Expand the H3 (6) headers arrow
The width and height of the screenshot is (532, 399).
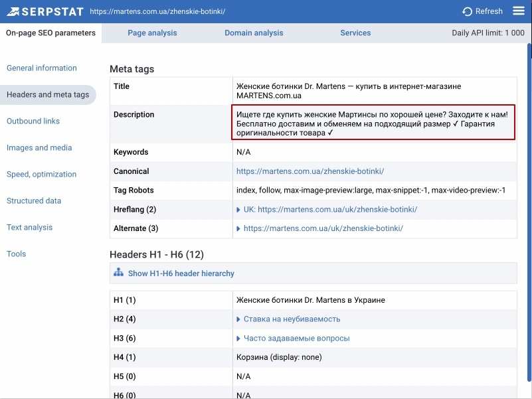pos(238,339)
